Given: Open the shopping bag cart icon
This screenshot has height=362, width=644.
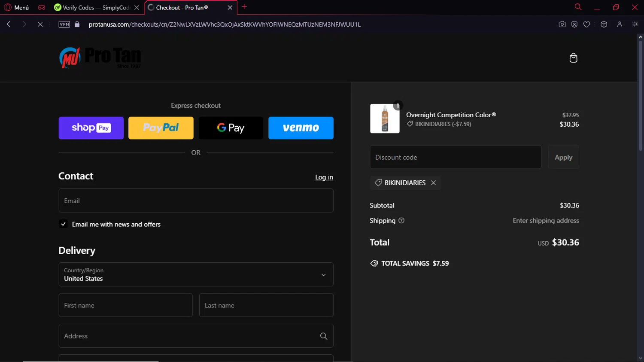Looking at the screenshot, I should coord(573,58).
